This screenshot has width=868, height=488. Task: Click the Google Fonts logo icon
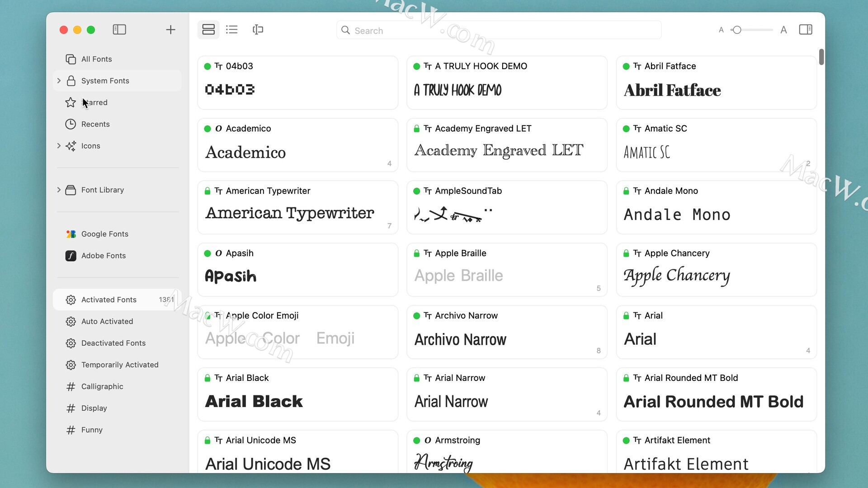[x=71, y=234]
